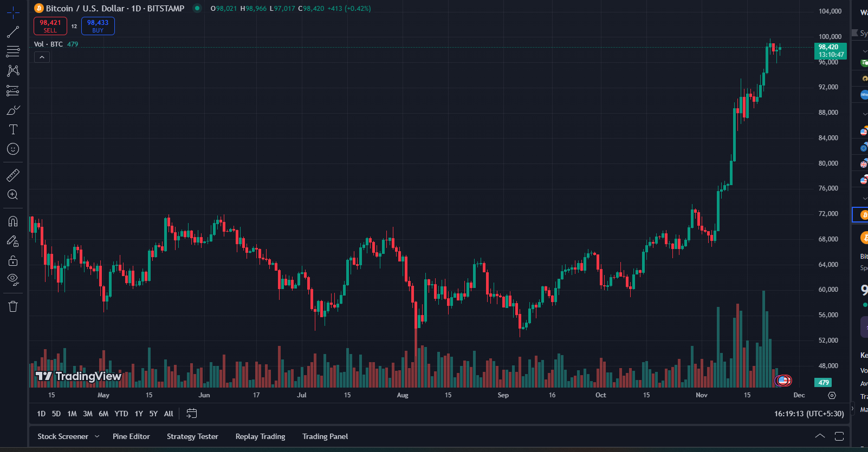Viewport: 868px width, 452px height.
Task: Activate the zoom in tool
Action: 13,195
